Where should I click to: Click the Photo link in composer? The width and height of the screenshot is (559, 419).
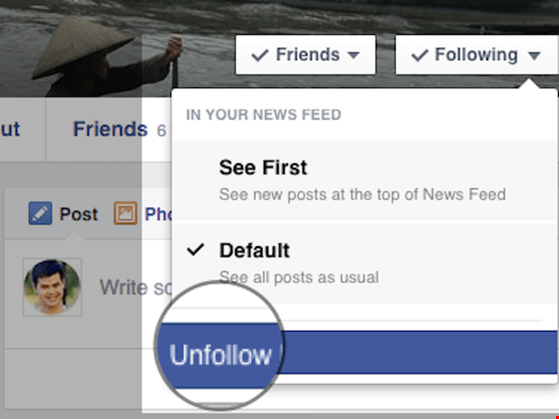coord(159,214)
